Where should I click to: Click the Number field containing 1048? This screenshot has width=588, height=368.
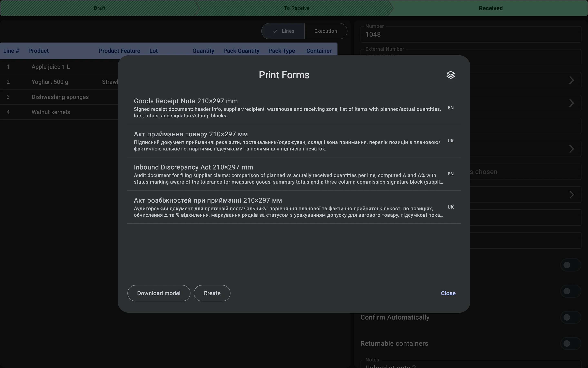pos(471,34)
